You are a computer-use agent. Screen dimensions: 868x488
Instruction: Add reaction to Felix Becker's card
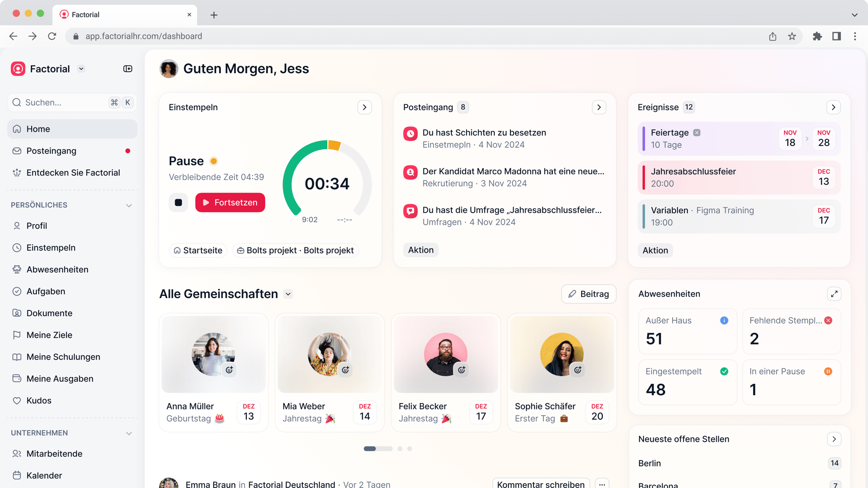tap(462, 370)
